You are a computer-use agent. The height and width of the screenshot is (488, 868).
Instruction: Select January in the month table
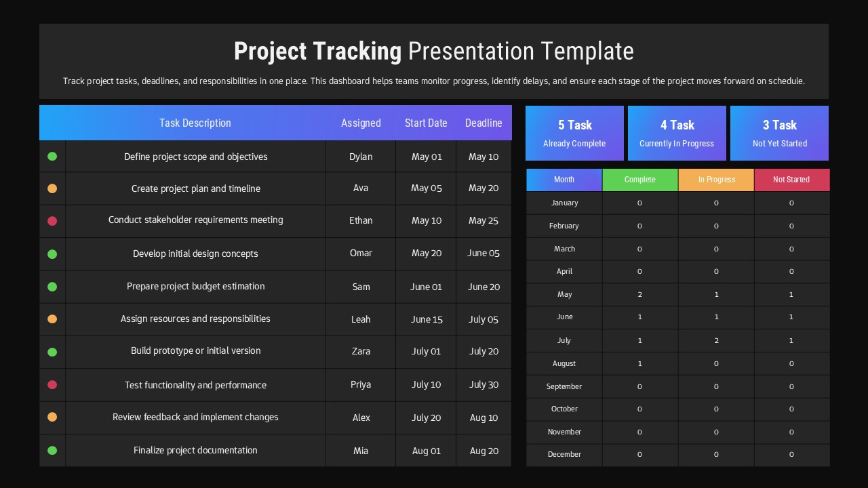[564, 203]
